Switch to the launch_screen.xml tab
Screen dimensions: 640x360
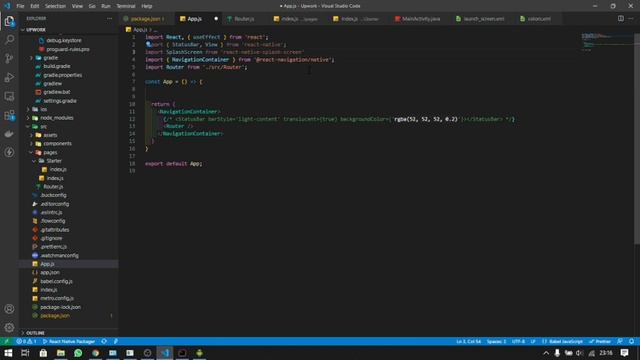click(484, 19)
